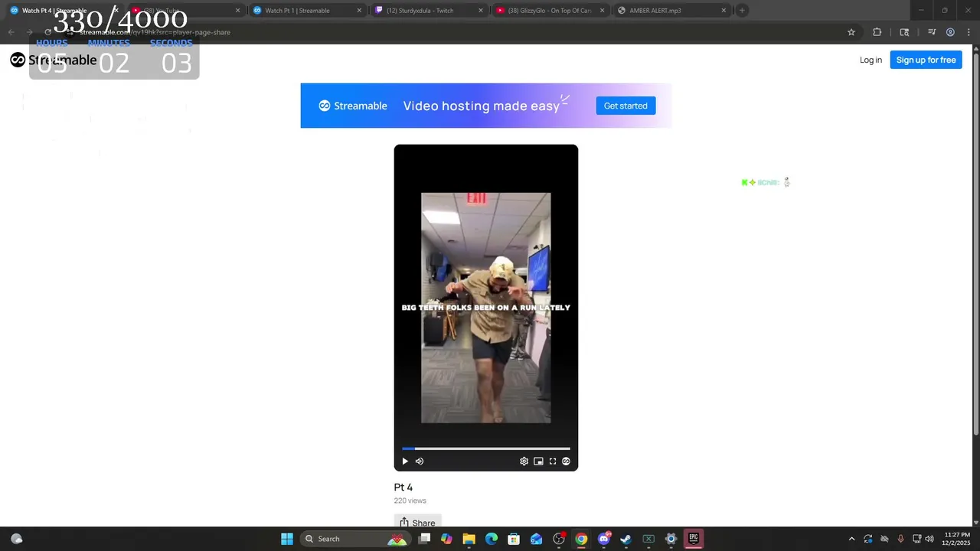
Task: Enable picture-in-picture mode on the player
Action: pos(538,461)
